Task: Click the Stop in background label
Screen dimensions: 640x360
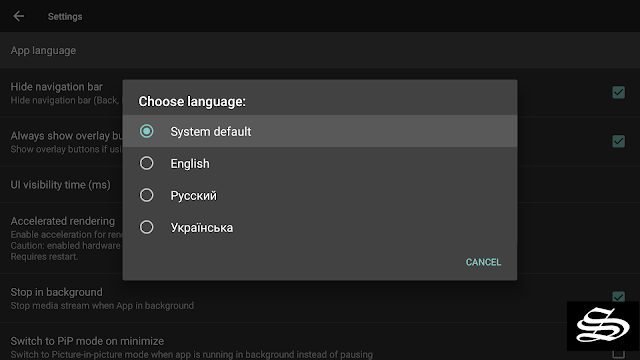Action: pyautogui.click(x=56, y=292)
